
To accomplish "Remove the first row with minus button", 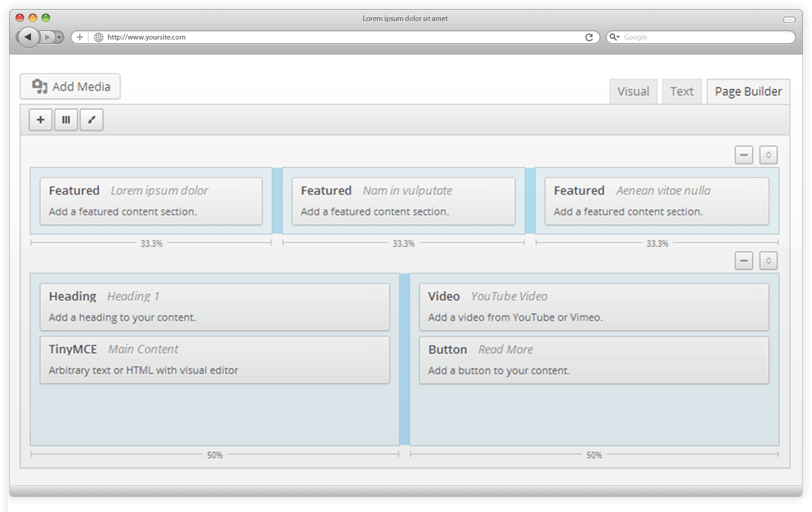I will (x=744, y=155).
